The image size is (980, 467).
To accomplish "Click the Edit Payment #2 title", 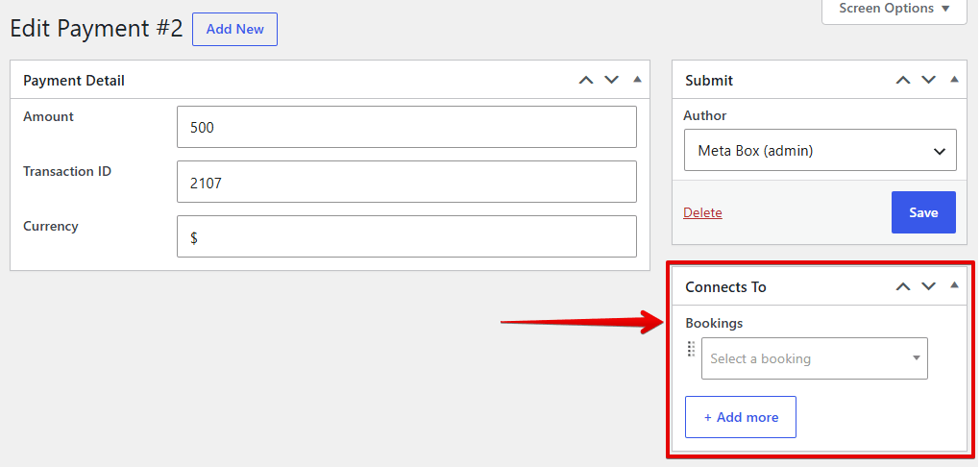I will coord(96,30).
